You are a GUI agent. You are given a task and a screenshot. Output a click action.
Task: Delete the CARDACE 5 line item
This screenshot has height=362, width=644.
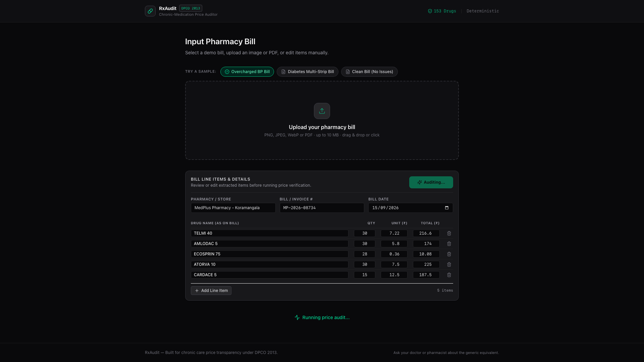click(x=449, y=275)
